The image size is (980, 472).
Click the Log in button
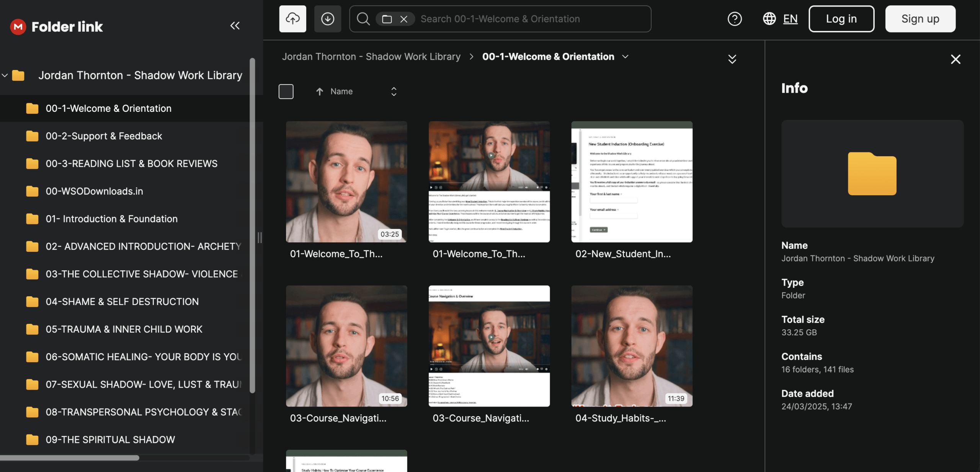(x=841, y=19)
